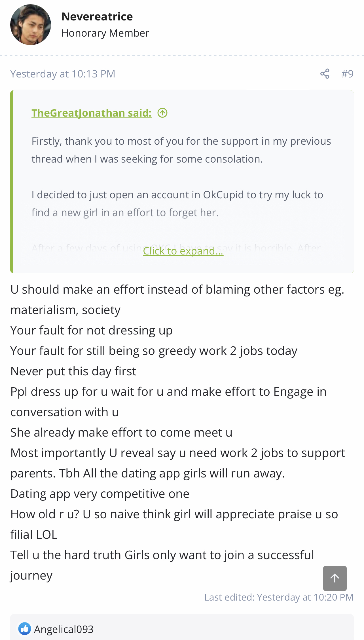
Task: Tap the quoted line thanking for support
Action: tap(181, 150)
